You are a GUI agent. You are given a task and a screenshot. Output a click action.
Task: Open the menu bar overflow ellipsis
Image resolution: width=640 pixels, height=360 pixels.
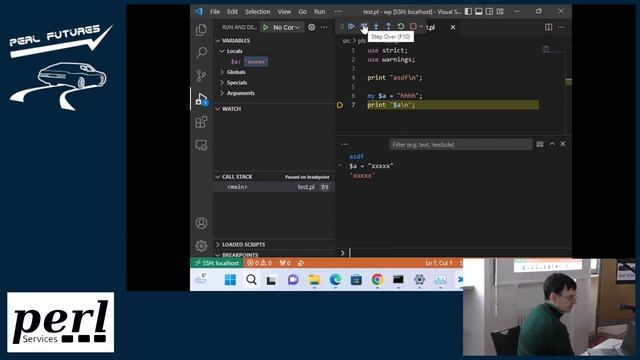pos(338,11)
